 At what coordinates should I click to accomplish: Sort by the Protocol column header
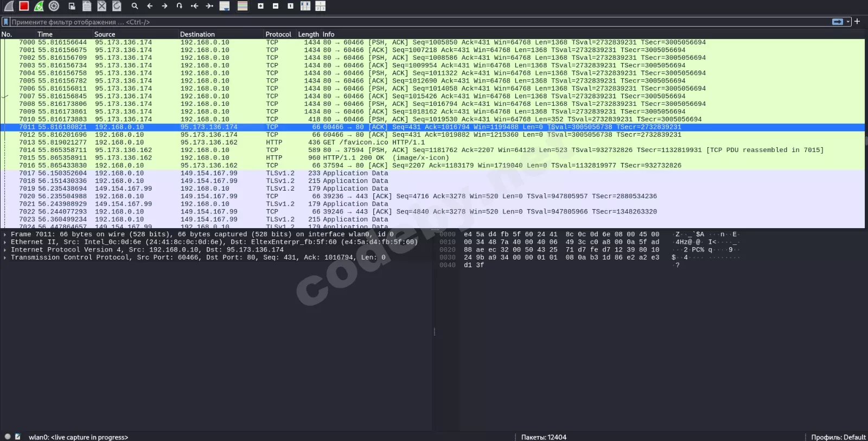[280, 34]
